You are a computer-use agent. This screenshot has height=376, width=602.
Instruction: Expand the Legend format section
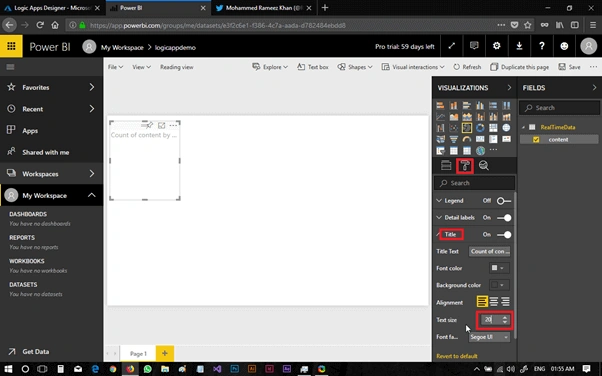[439, 201]
